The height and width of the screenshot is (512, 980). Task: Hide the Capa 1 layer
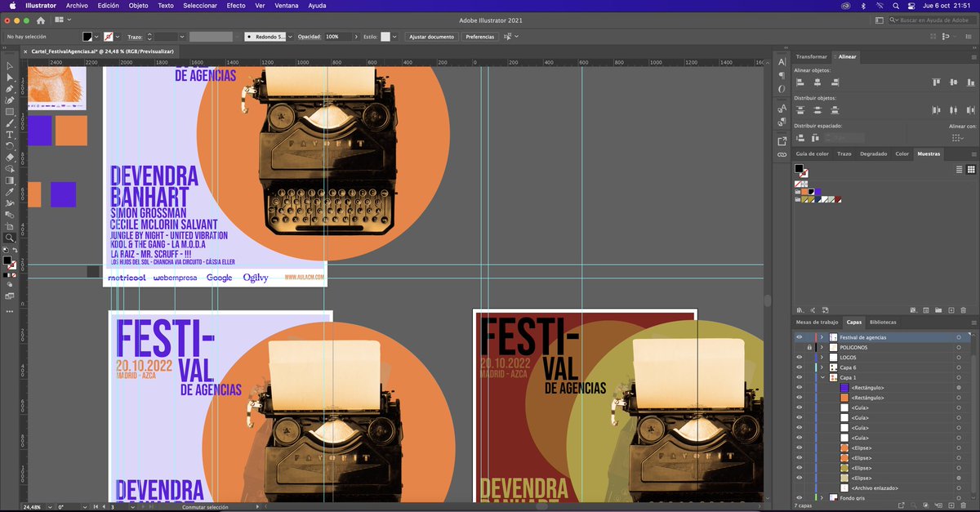[x=800, y=377]
